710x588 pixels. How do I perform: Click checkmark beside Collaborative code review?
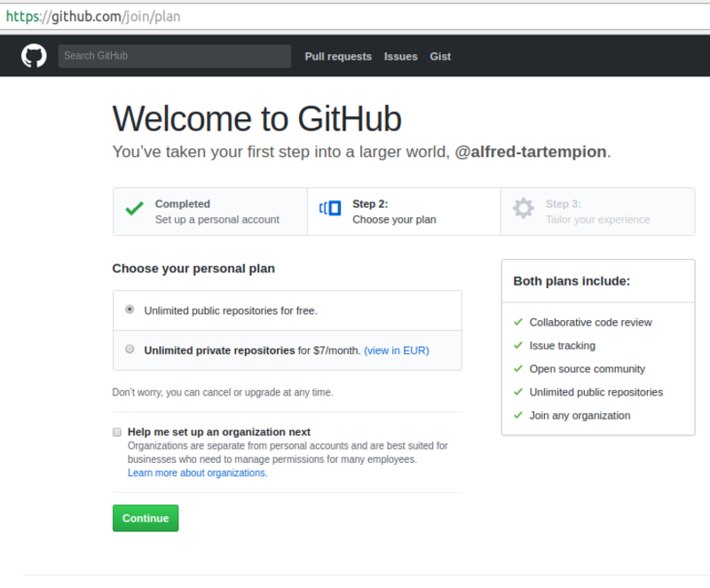pyautogui.click(x=518, y=322)
